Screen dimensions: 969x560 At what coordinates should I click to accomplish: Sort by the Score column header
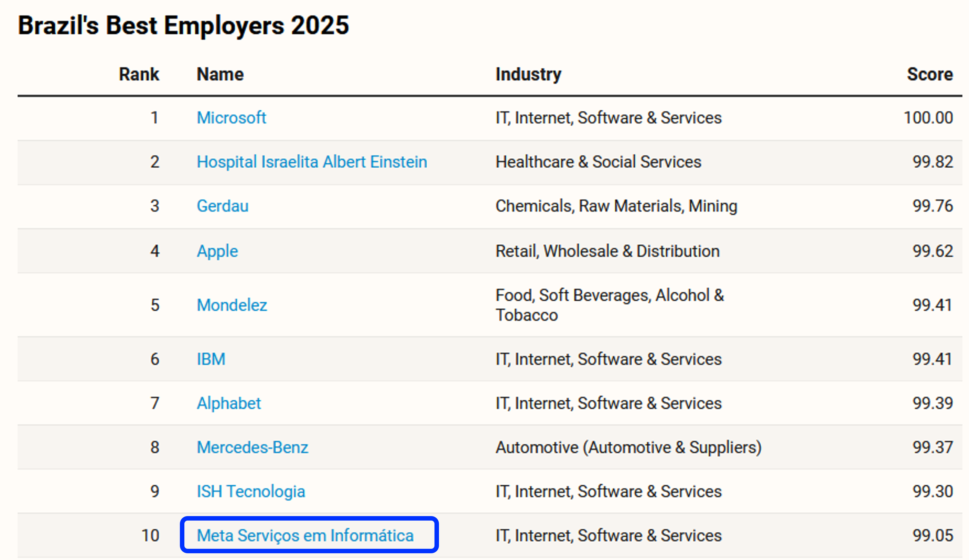tap(929, 74)
